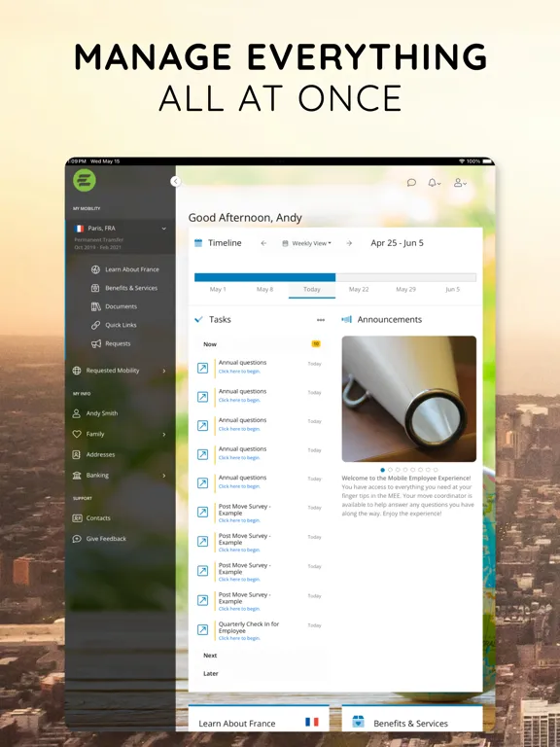Click the globe icon by Requested Mobility
The height and width of the screenshot is (747, 560).
tap(77, 371)
